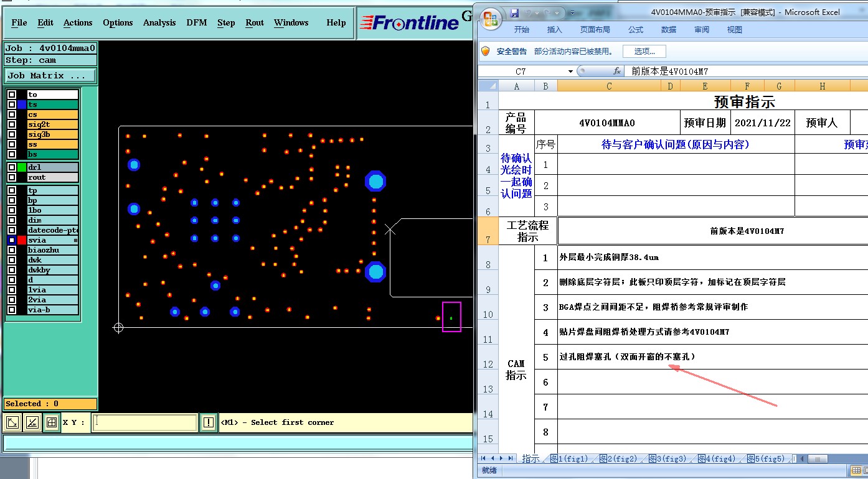Go to first sheet with tab navigation arrow
The width and height of the screenshot is (868, 479).
click(483, 458)
